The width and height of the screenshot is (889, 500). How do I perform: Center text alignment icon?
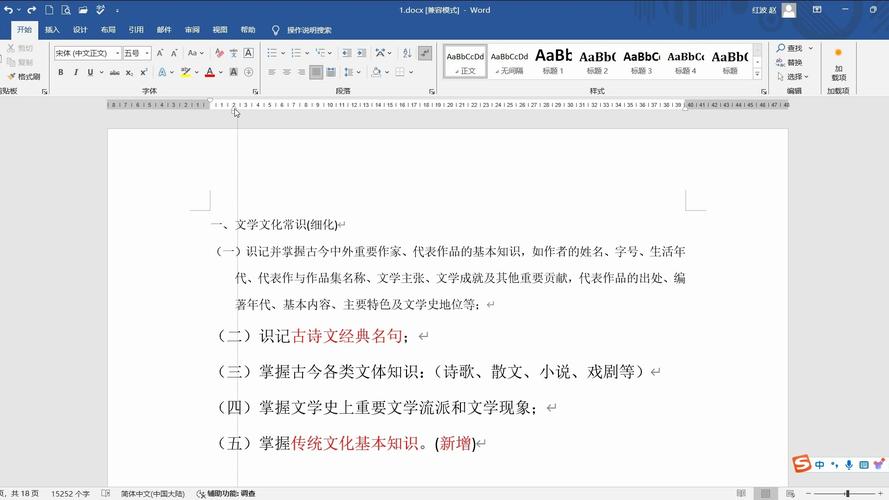pyautogui.click(x=287, y=72)
